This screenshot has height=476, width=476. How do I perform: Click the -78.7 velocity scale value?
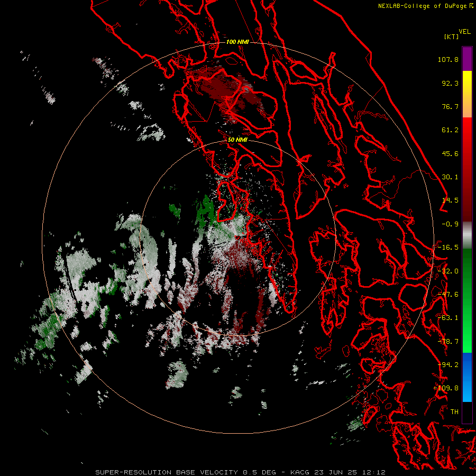click(x=448, y=342)
